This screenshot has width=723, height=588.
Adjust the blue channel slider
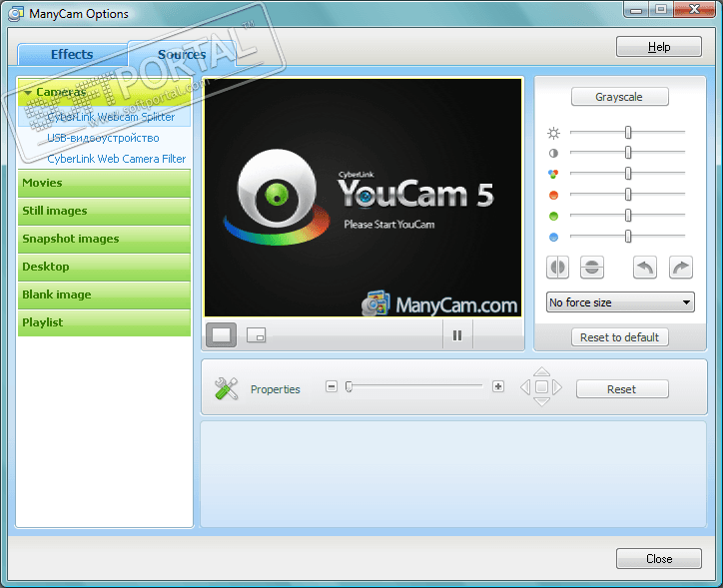627,237
